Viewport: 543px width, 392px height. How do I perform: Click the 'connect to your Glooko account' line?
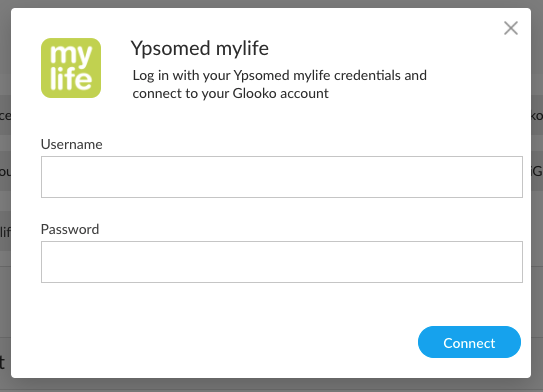pos(230,94)
